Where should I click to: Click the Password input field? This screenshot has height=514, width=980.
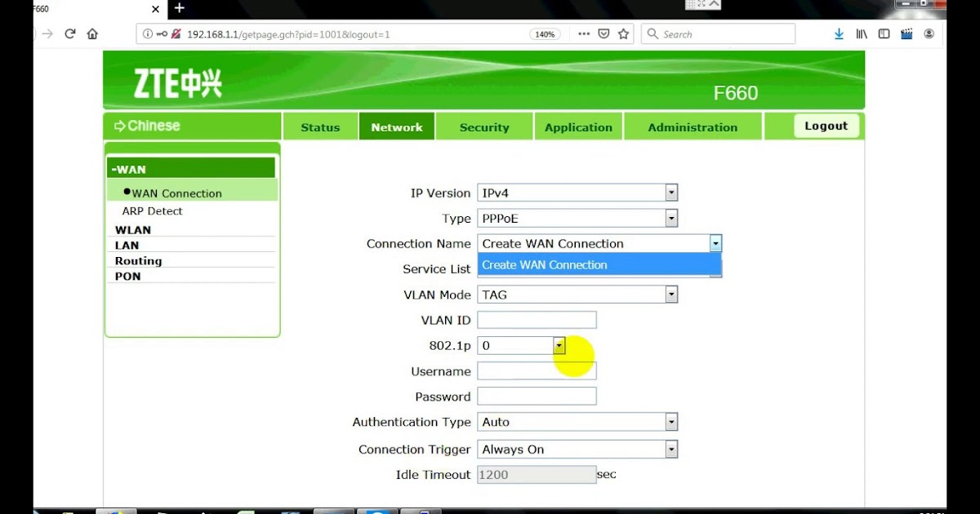tap(537, 397)
